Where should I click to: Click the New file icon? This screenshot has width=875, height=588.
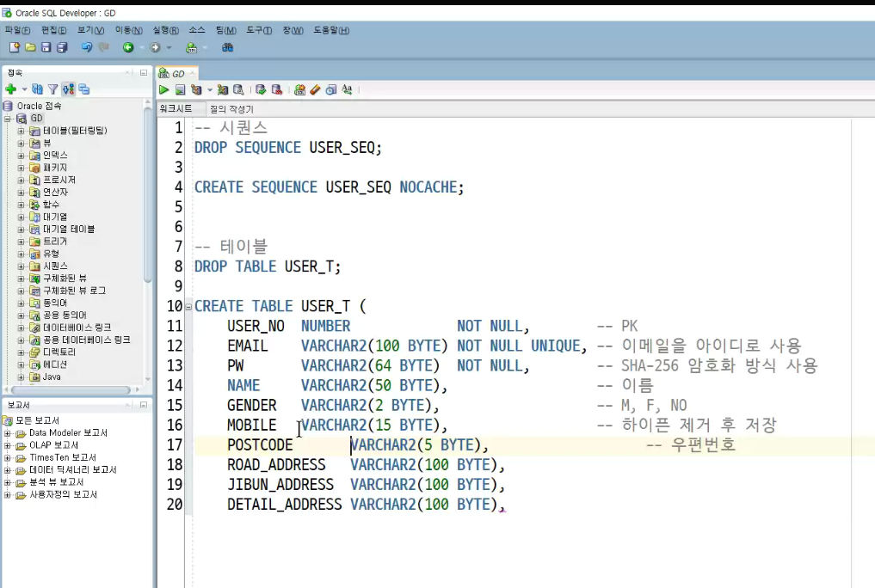point(15,47)
